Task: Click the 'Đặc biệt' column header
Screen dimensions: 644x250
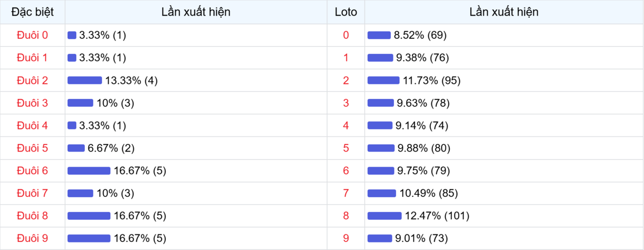Action: 32,12
